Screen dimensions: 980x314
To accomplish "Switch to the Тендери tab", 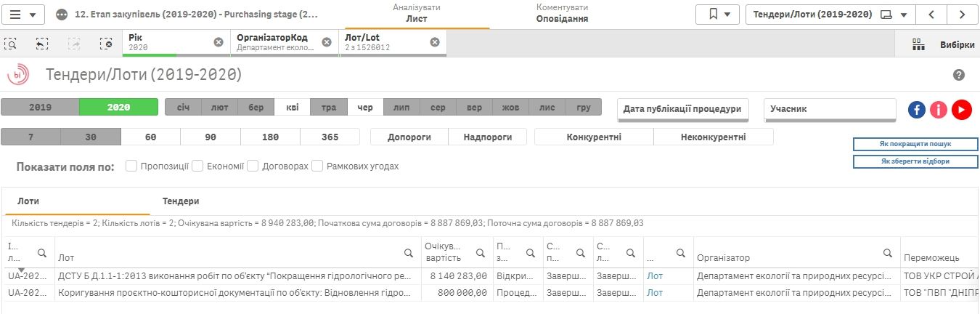I will pos(181,201).
